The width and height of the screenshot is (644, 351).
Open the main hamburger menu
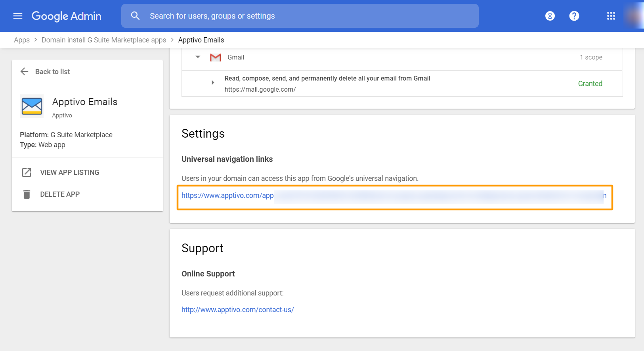click(x=18, y=16)
